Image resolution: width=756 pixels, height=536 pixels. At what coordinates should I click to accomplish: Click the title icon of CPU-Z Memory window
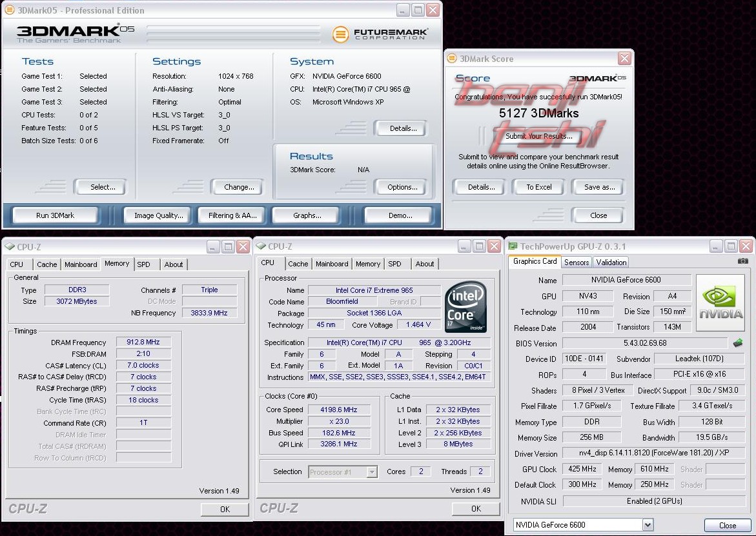(x=10, y=246)
